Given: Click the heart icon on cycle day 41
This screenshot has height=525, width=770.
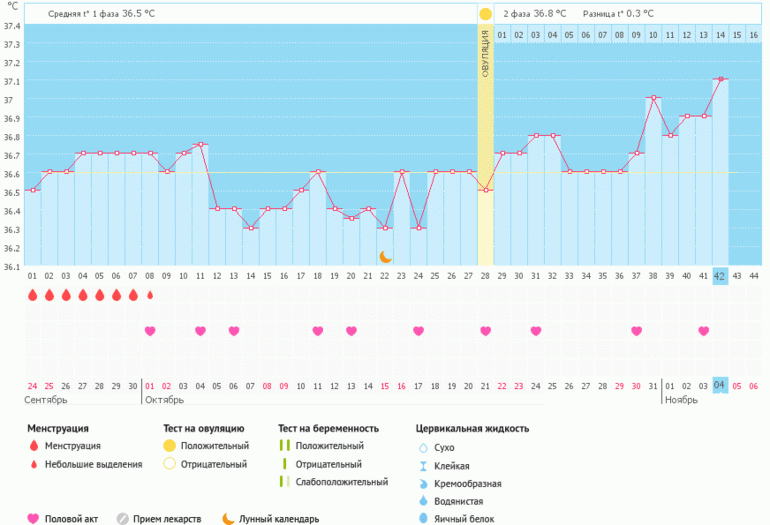Looking at the screenshot, I should pos(703,331).
